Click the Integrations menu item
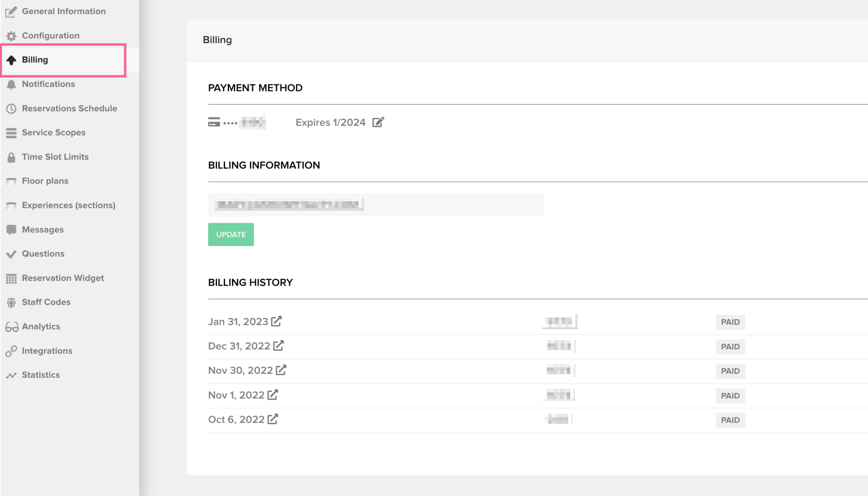 pyautogui.click(x=47, y=350)
